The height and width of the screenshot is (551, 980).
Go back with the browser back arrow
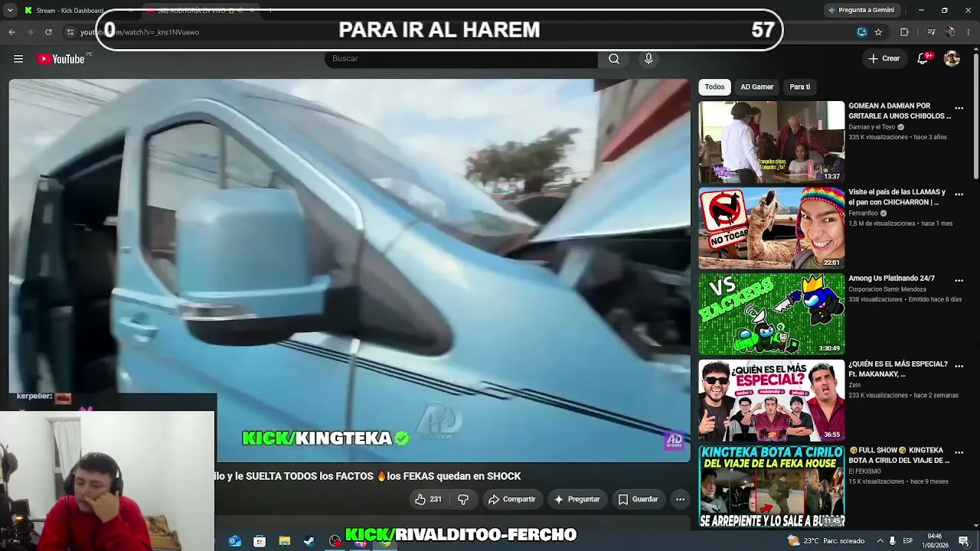pos(11,32)
